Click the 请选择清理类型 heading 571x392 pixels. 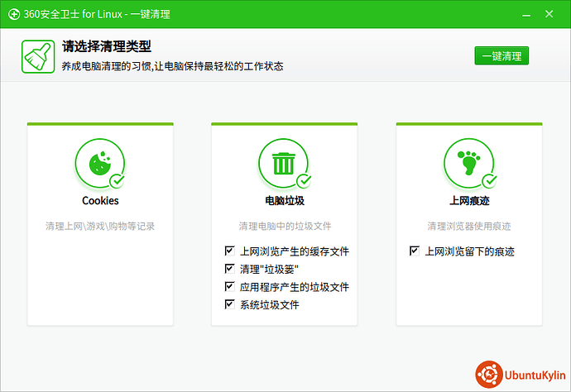(x=106, y=46)
